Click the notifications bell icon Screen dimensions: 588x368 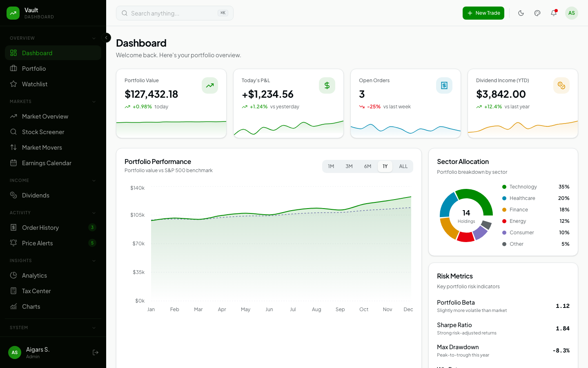pyautogui.click(x=554, y=13)
